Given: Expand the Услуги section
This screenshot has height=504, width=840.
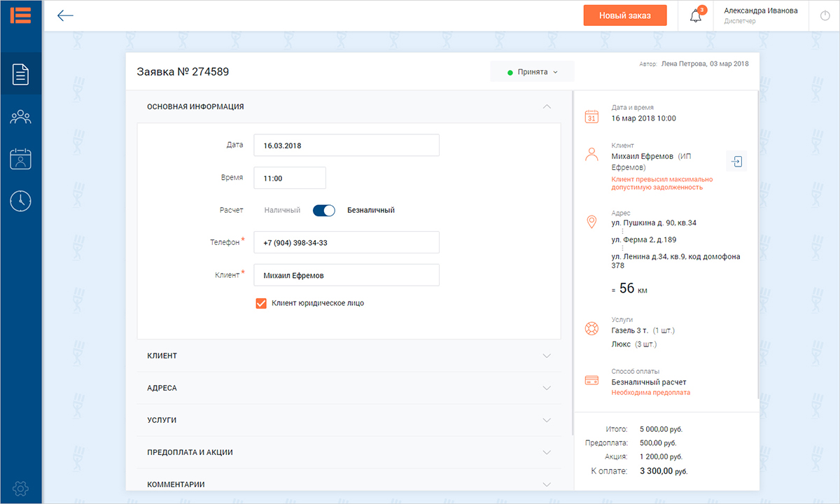Looking at the screenshot, I should tap(349, 420).
